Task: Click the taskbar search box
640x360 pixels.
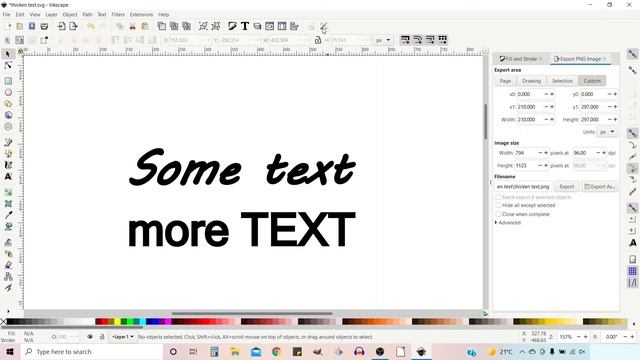Action: pos(91,351)
